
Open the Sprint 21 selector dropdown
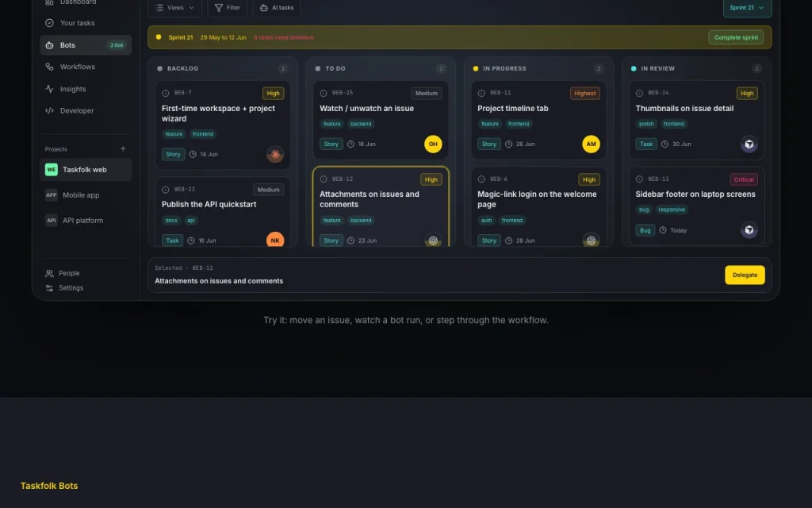click(x=747, y=8)
